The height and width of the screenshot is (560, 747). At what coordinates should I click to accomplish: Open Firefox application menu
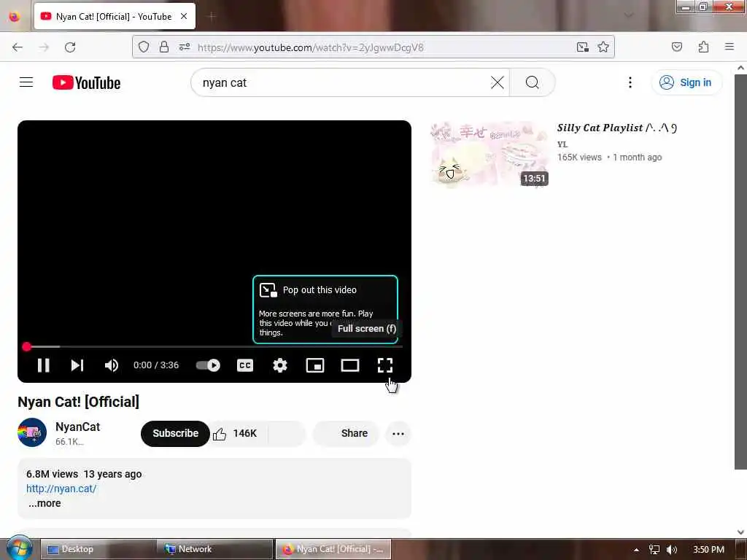729,47
